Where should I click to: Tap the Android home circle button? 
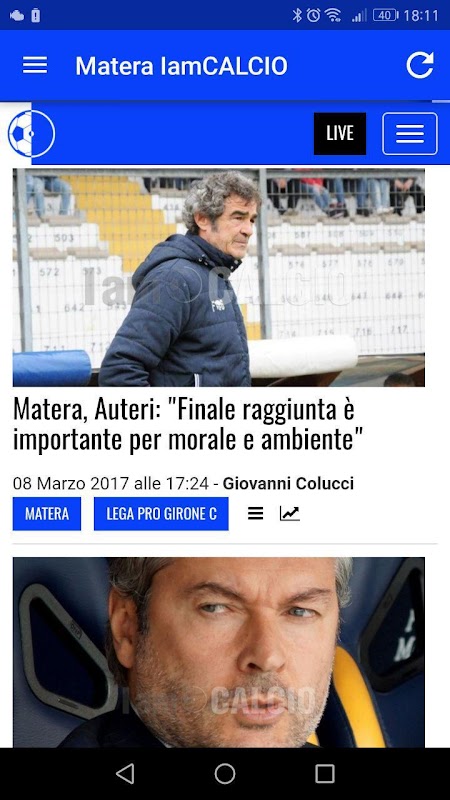[225, 773]
